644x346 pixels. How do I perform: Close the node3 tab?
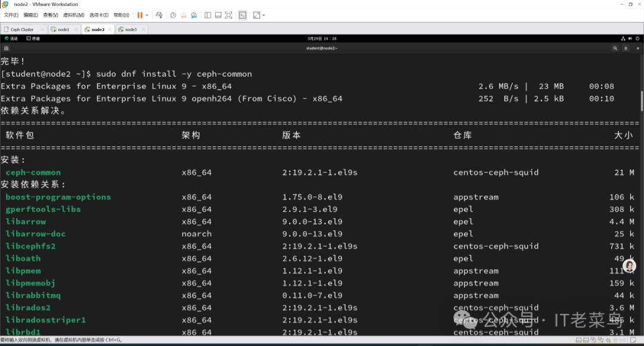coord(143,30)
